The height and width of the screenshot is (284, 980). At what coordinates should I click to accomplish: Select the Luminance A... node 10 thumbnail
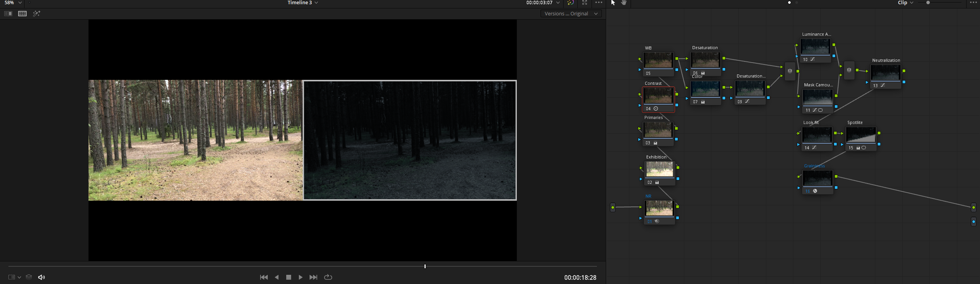816,46
